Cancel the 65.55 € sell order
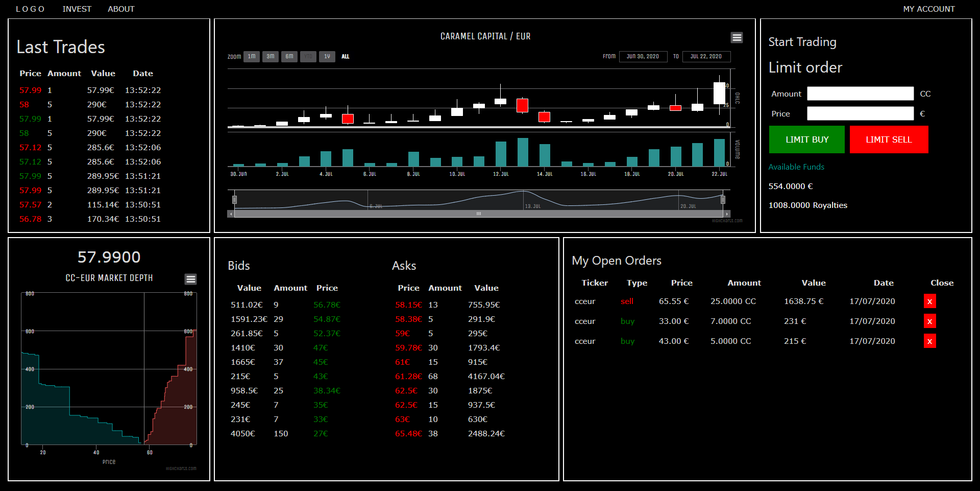Viewport: 980px width, 491px height. 929,301
